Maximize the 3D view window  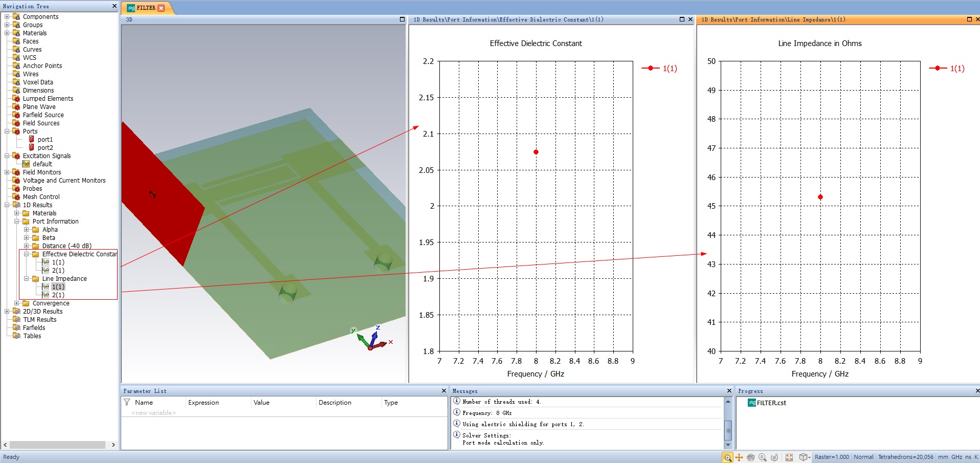[x=402, y=19]
